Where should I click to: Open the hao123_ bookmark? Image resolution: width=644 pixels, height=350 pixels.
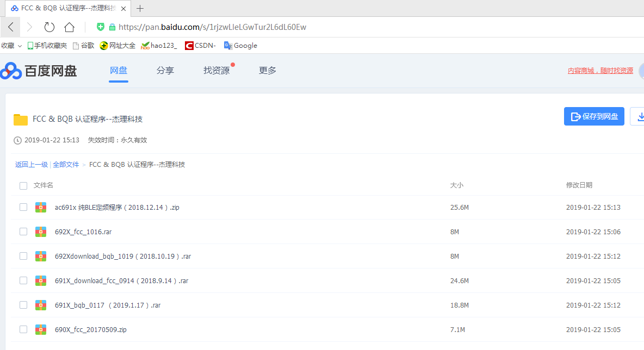(x=159, y=46)
